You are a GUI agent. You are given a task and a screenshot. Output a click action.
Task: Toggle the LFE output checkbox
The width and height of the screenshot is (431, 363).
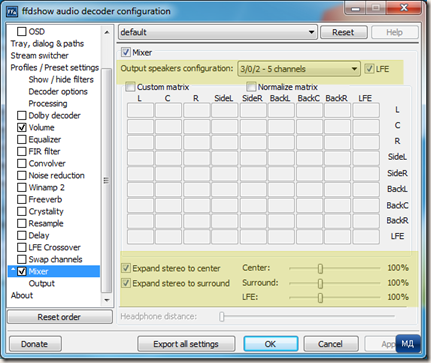[369, 69]
